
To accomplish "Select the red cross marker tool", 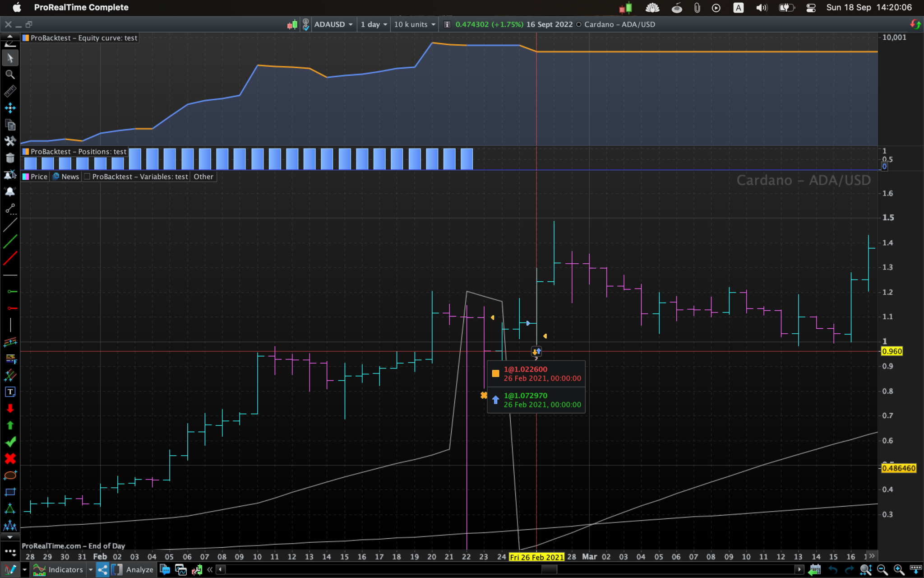I will (x=10, y=458).
